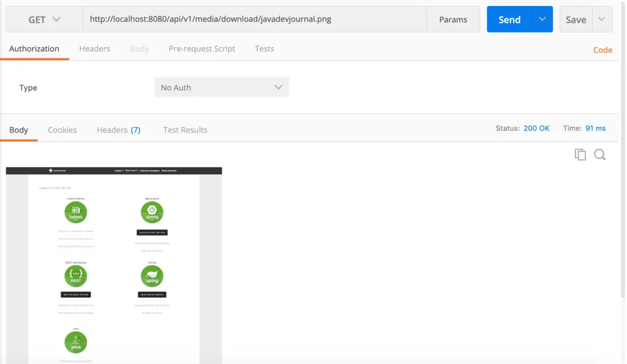
Task: Send the request
Action: click(509, 19)
